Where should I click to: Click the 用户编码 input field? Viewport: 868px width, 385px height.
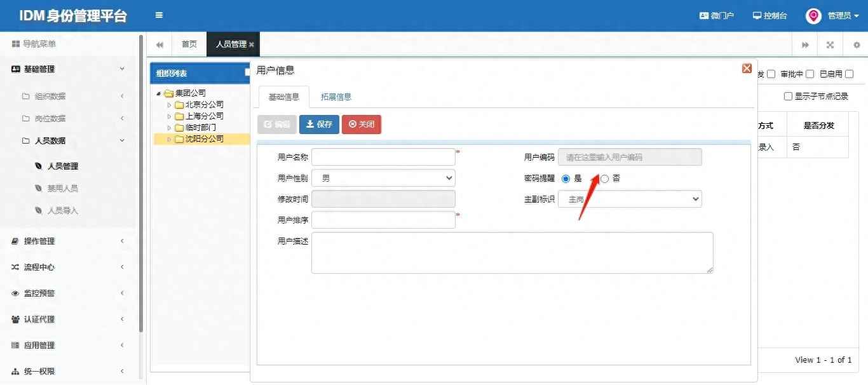point(630,157)
